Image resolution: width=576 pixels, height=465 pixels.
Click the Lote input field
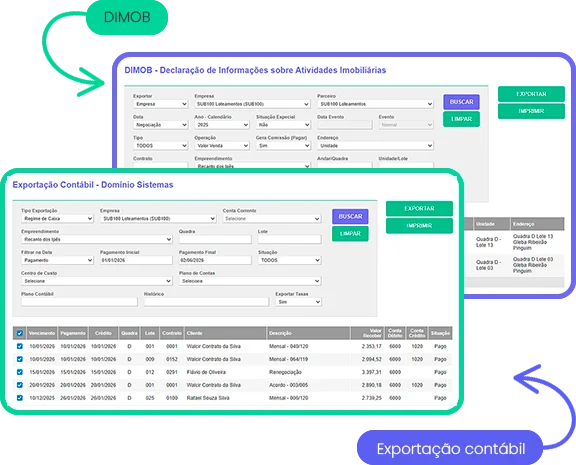pyautogui.click(x=289, y=239)
